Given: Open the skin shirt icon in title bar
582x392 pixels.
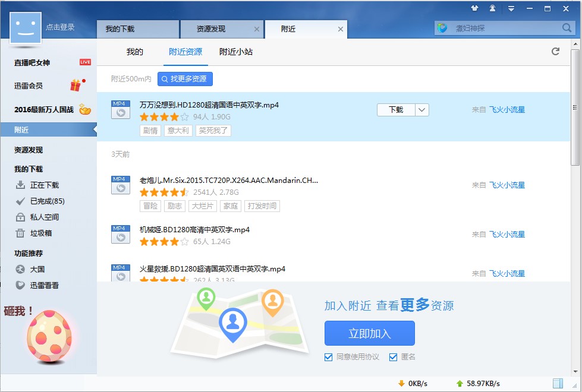Looking at the screenshot, I should [474, 8].
